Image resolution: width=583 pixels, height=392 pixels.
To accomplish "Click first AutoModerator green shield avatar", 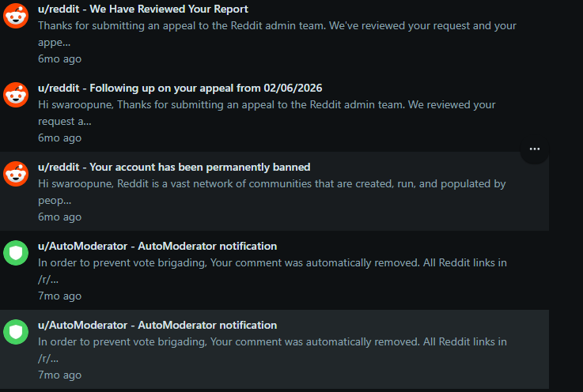I will pyautogui.click(x=16, y=253).
